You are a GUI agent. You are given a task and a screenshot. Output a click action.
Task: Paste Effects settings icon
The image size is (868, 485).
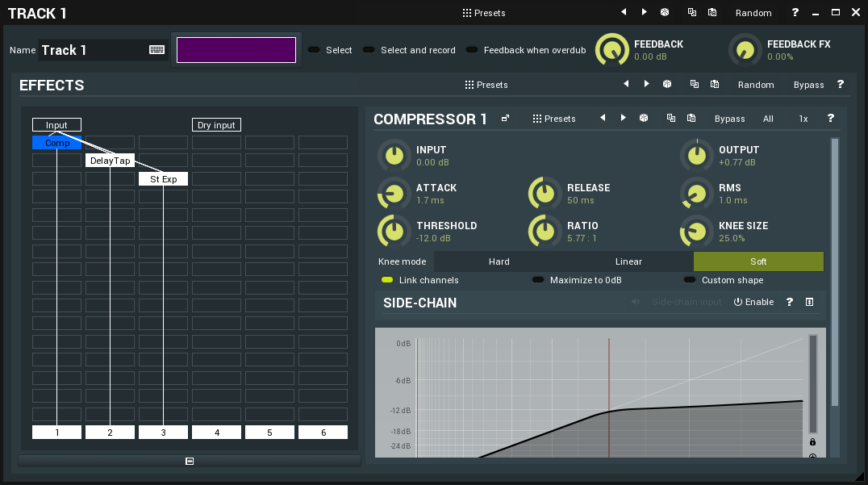pyautogui.click(x=715, y=84)
